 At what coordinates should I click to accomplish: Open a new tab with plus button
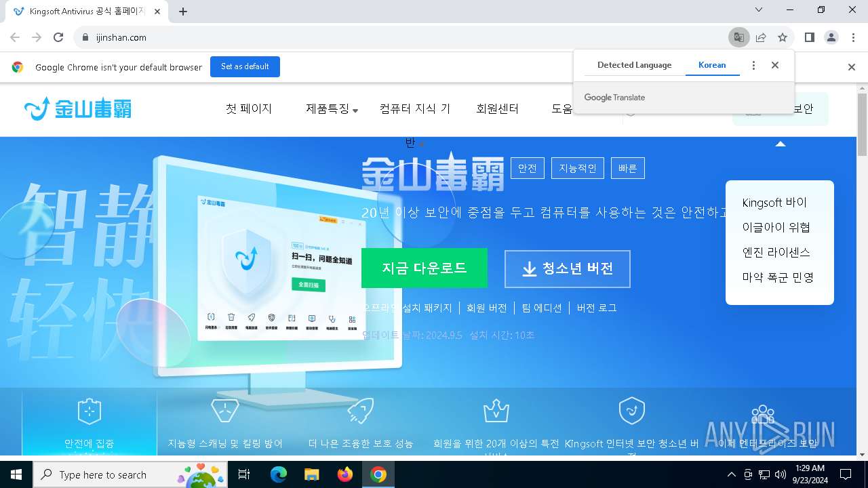pyautogui.click(x=183, y=11)
